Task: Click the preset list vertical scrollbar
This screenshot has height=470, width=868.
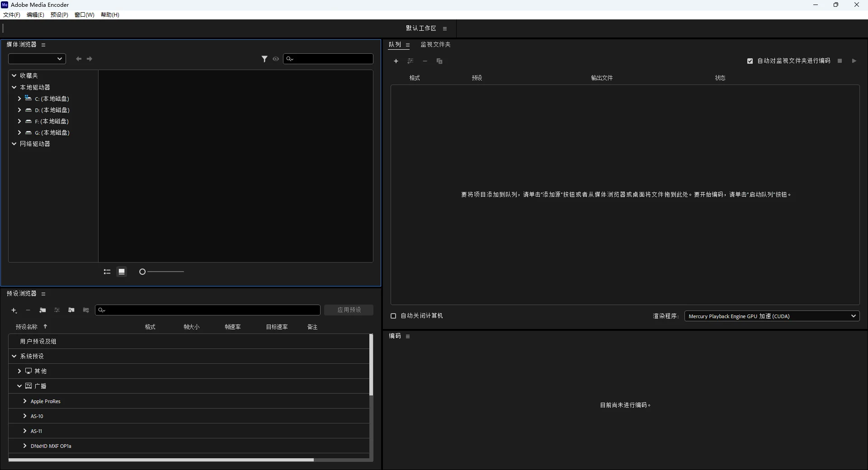Action: click(x=371, y=365)
